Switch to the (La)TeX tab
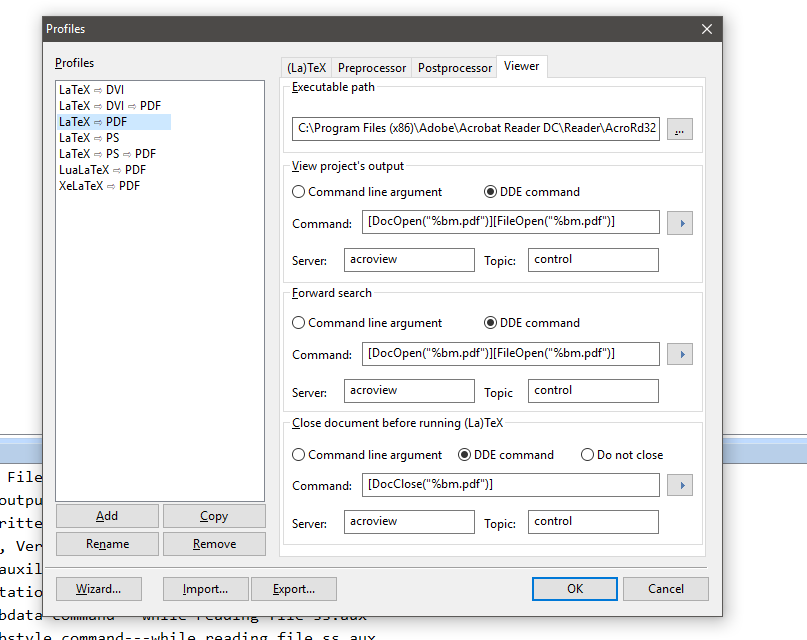 306,68
